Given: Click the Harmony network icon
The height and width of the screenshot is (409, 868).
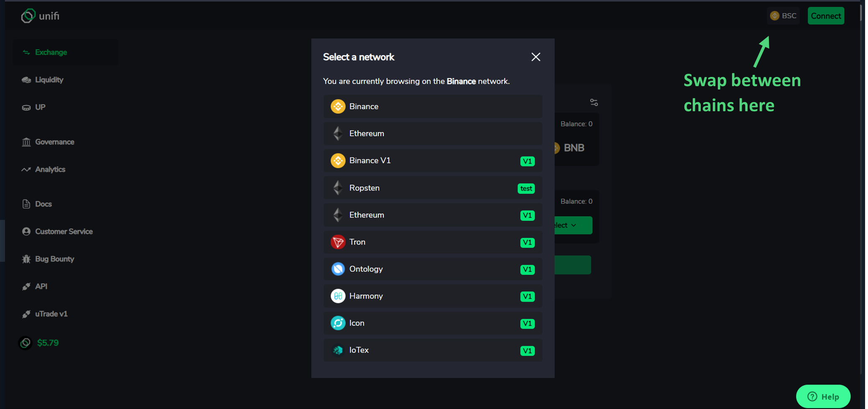Looking at the screenshot, I should (338, 296).
